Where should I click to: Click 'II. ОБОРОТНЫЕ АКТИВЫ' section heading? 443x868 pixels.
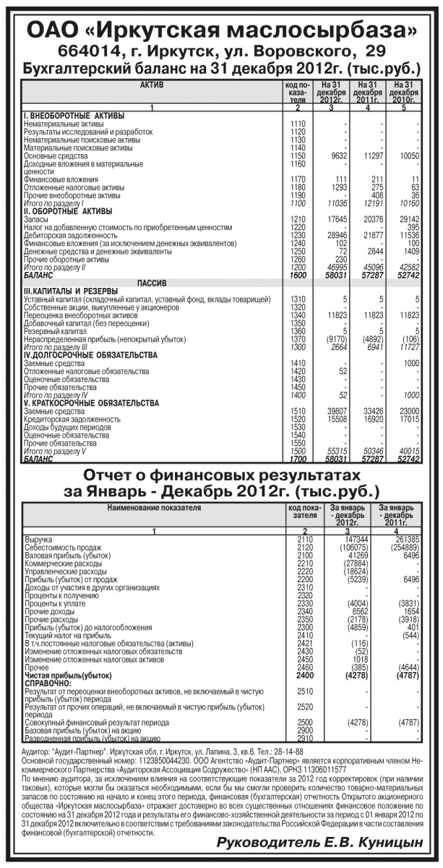(x=69, y=210)
